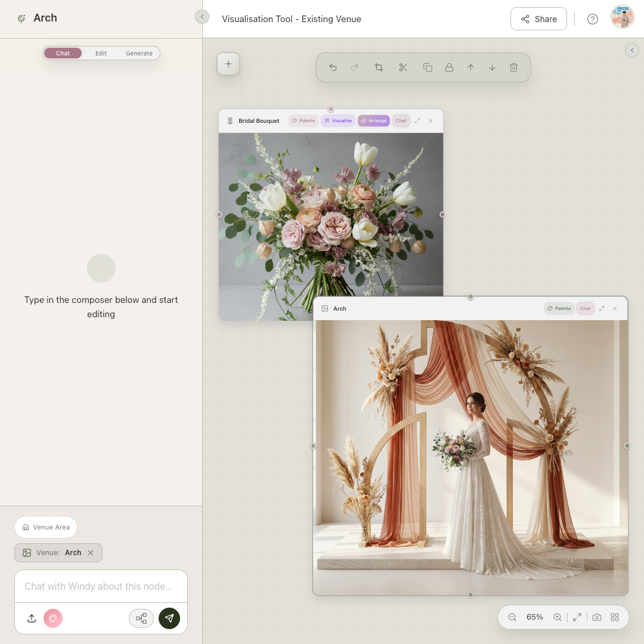Click the Venue Area button
The width and height of the screenshot is (644, 644).
46,527
